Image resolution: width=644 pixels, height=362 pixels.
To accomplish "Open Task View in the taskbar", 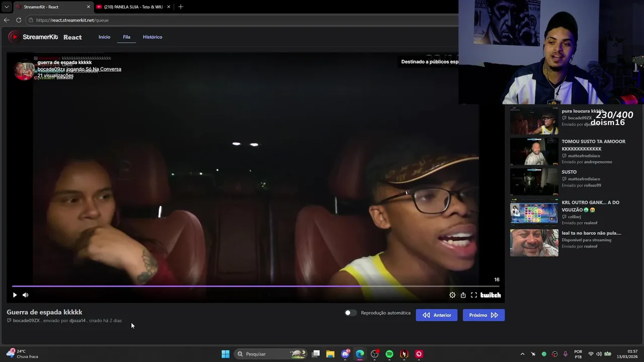I will pos(316,354).
